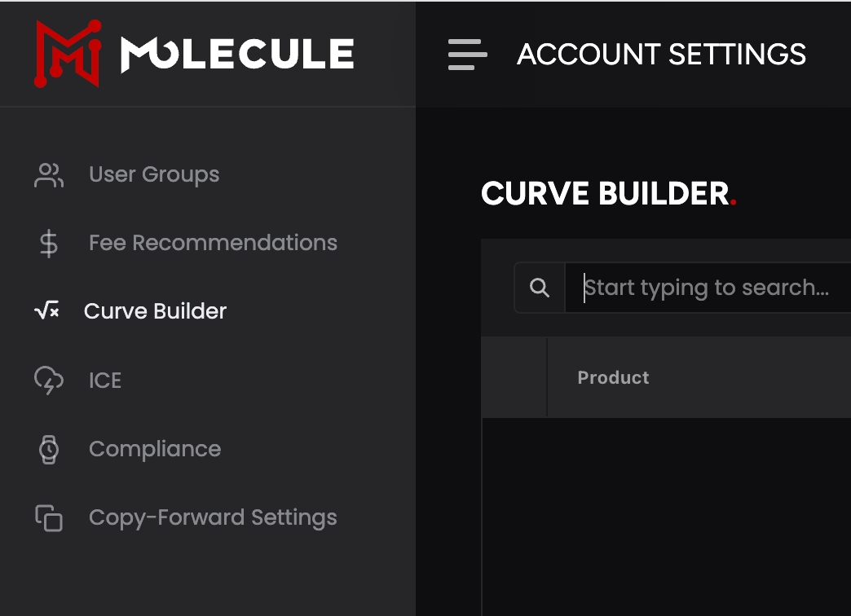This screenshot has height=616, width=851.
Task: Click the MOLECULE wordmark text
Action: (x=237, y=55)
